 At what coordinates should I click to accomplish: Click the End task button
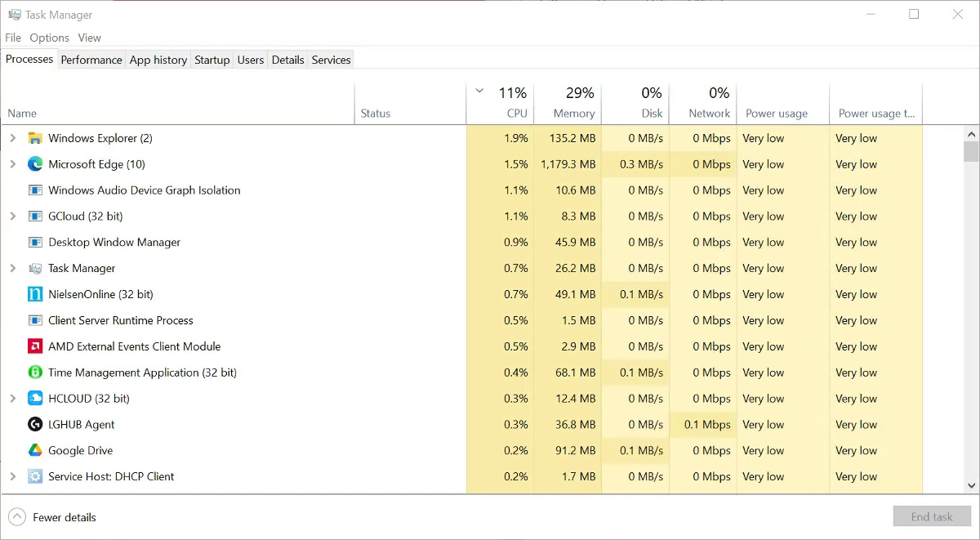coord(932,516)
